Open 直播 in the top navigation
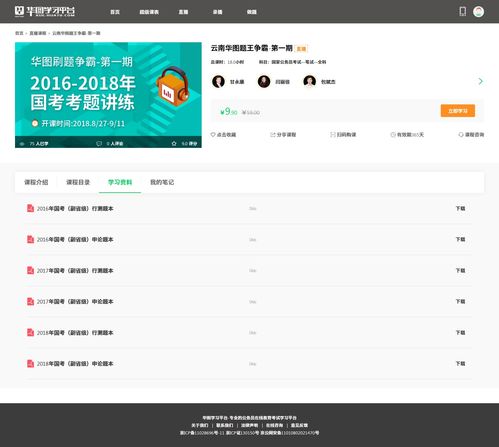499x447 pixels. (x=183, y=12)
